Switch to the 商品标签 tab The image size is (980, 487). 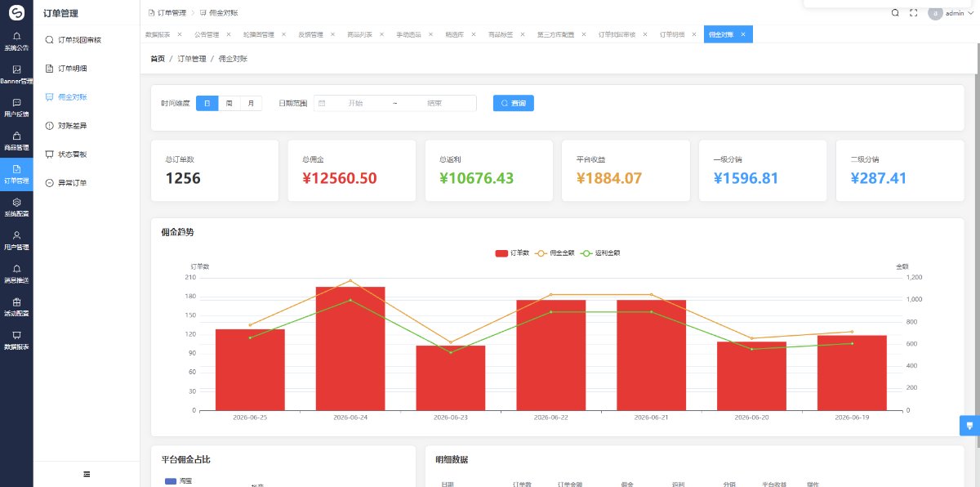point(501,34)
